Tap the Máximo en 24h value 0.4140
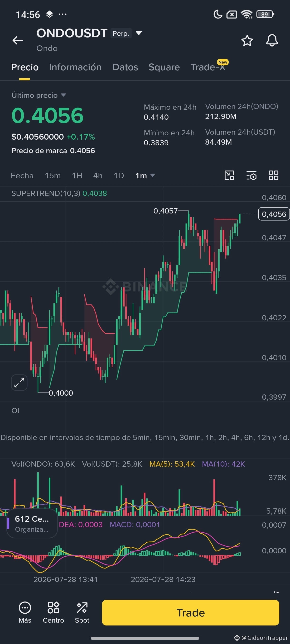The height and width of the screenshot is (644, 290). [156, 117]
